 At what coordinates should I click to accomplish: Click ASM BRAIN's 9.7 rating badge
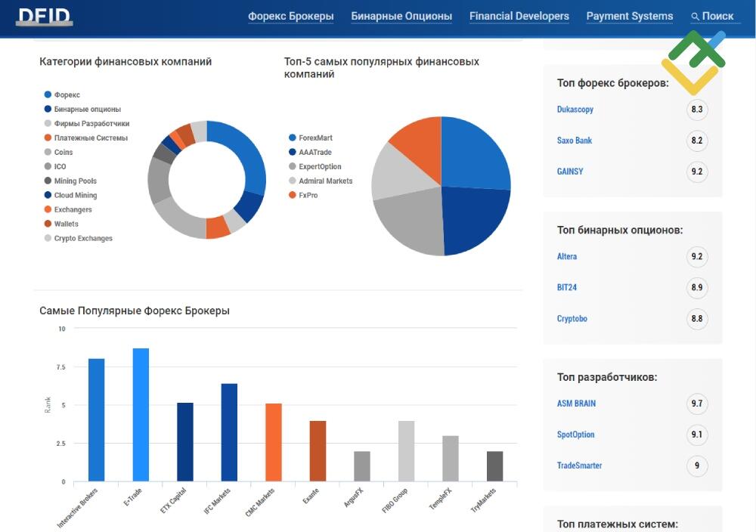[x=697, y=404]
